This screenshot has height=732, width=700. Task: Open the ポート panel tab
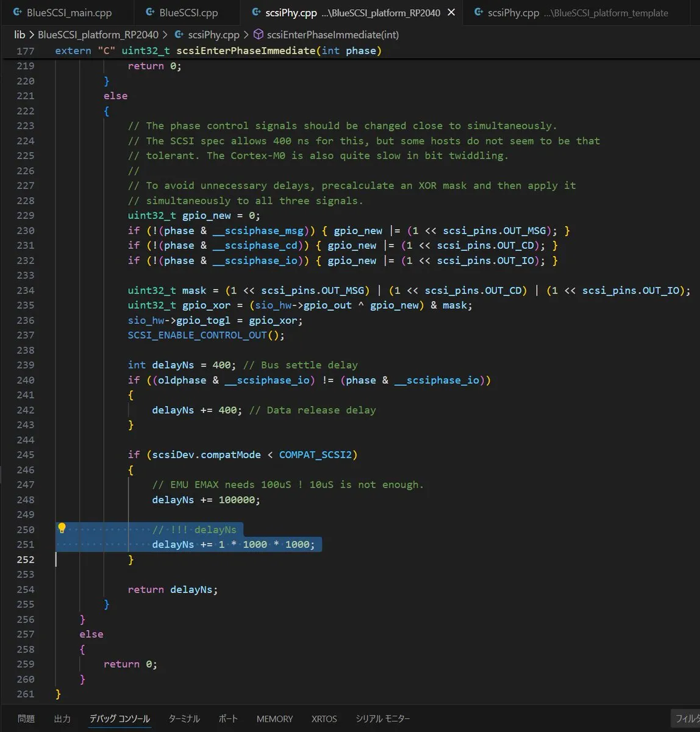click(228, 719)
